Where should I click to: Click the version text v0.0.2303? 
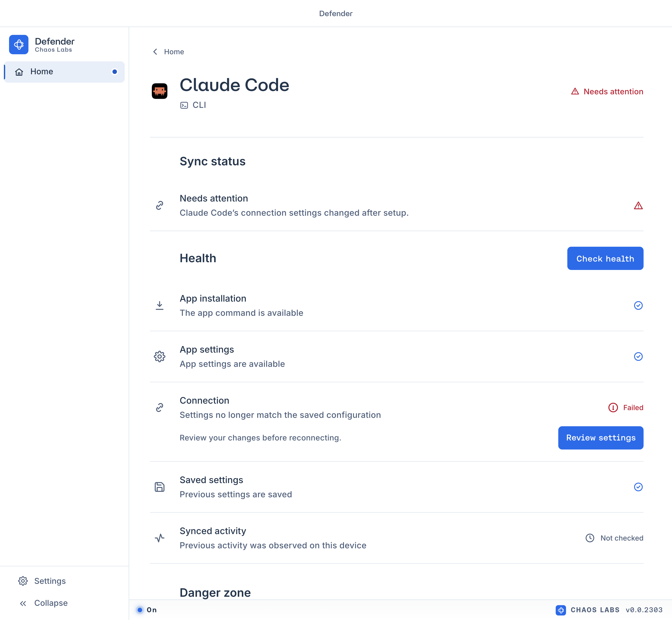pos(644,610)
